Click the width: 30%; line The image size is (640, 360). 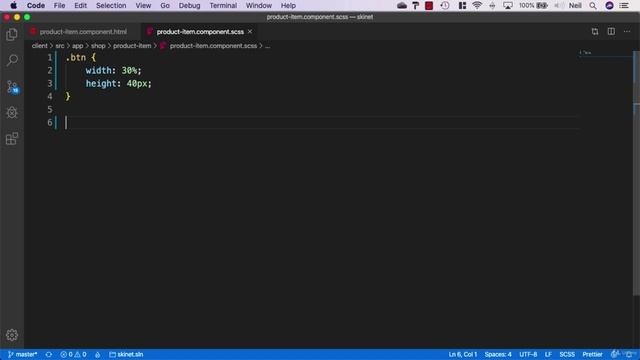(x=113, y=71)
